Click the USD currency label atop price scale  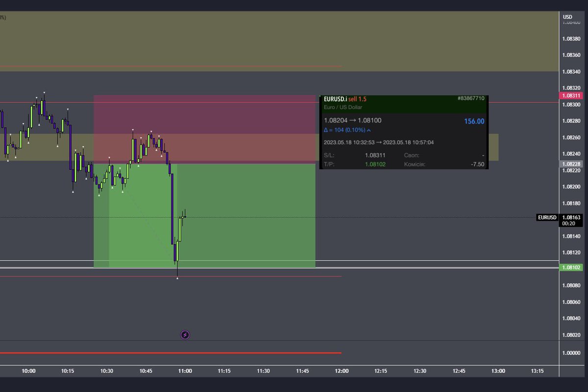click(567, 17)
